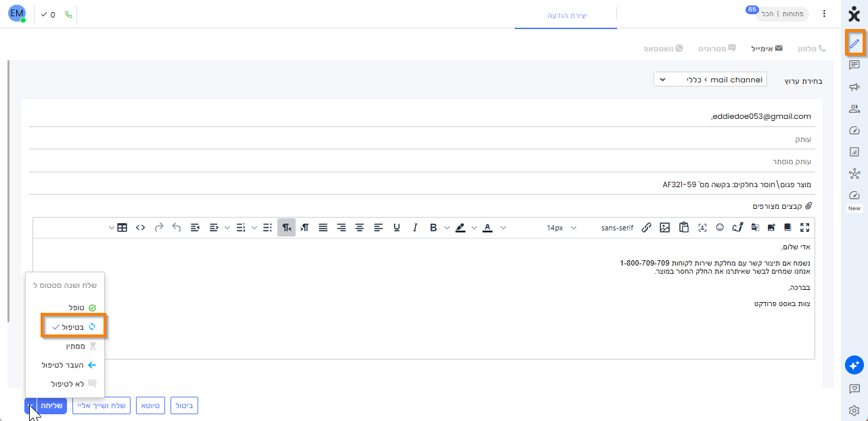The height and width of the screenshot is (421, 868).
Task: Open the people contacts icon in sidebar
Action: (854, 109)
